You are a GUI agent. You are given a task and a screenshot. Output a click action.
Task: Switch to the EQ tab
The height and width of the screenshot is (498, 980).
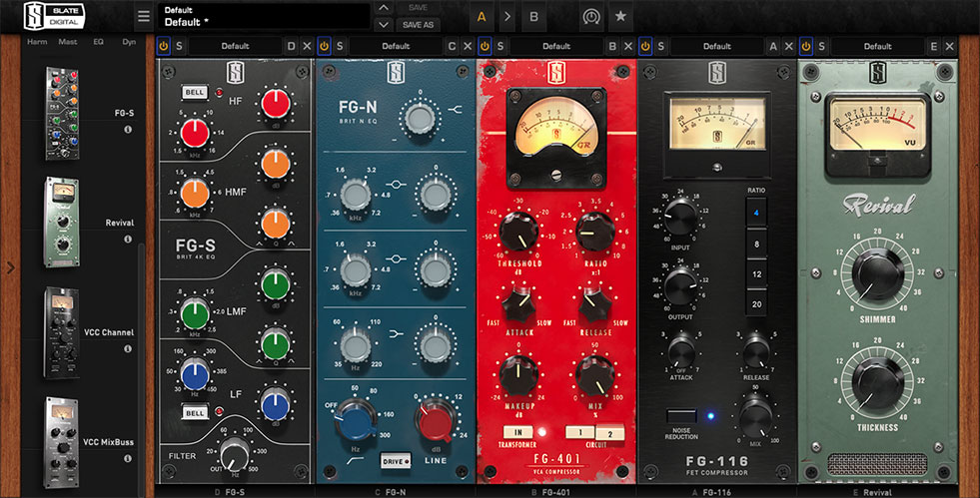coord(98,42)
